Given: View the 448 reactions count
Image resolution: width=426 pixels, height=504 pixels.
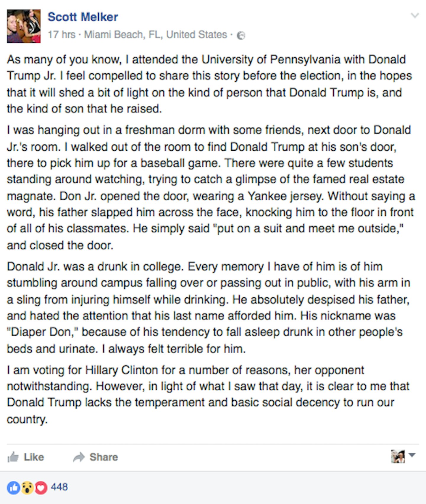Looking at the screenshot, I should click(x=59, y=487).
